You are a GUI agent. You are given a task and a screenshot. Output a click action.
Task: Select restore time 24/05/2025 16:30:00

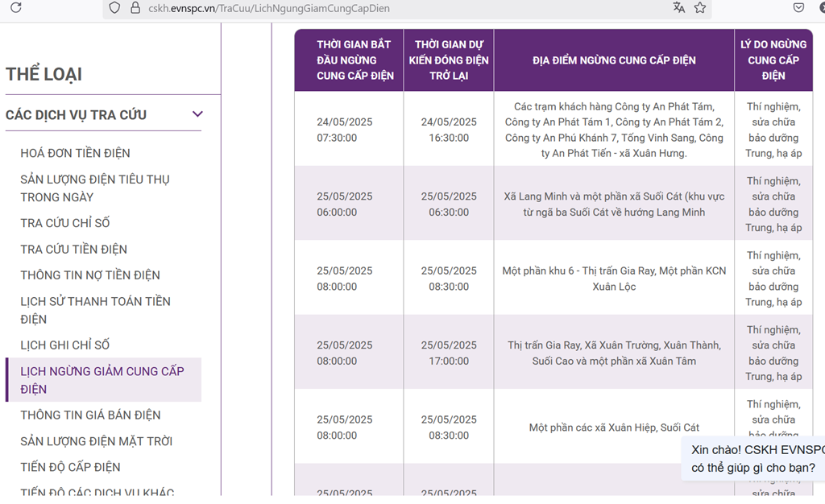tap(449, 130)
